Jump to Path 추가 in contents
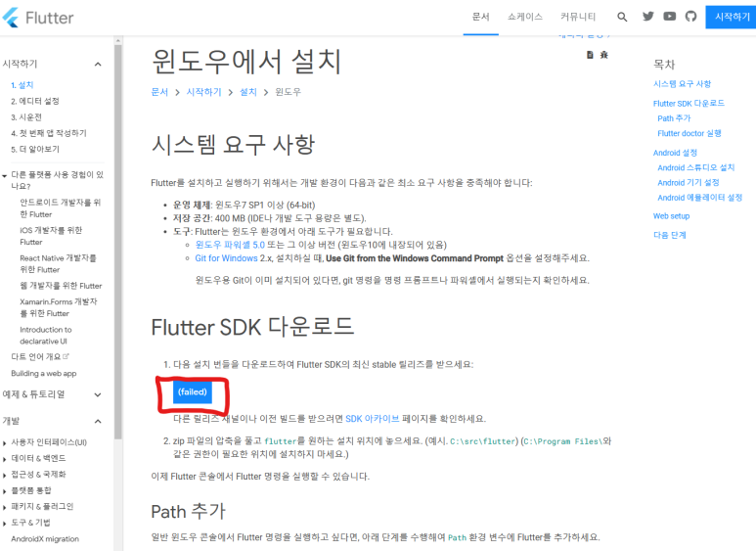The width and height of the screenshot is (756, 551). point(674,118)
